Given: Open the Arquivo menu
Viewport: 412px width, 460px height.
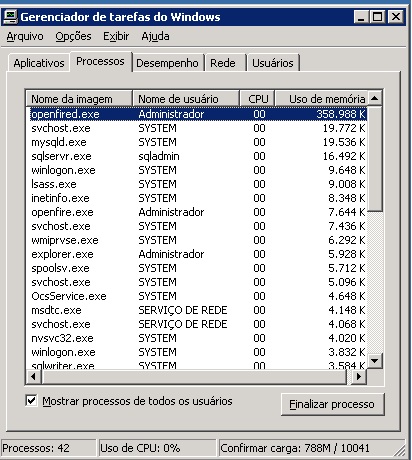Looking at the screenshot, I should click(25, 36).
